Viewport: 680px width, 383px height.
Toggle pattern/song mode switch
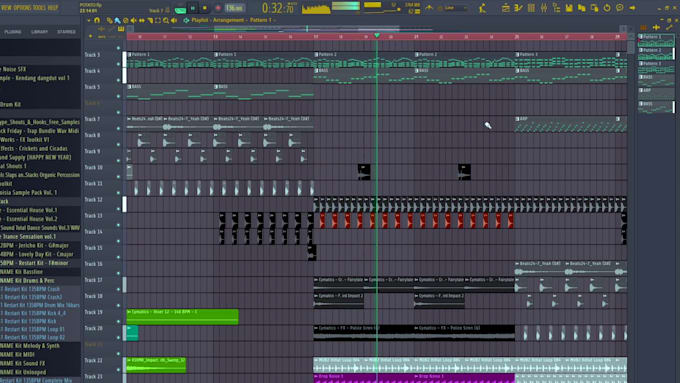coord(180,8)
